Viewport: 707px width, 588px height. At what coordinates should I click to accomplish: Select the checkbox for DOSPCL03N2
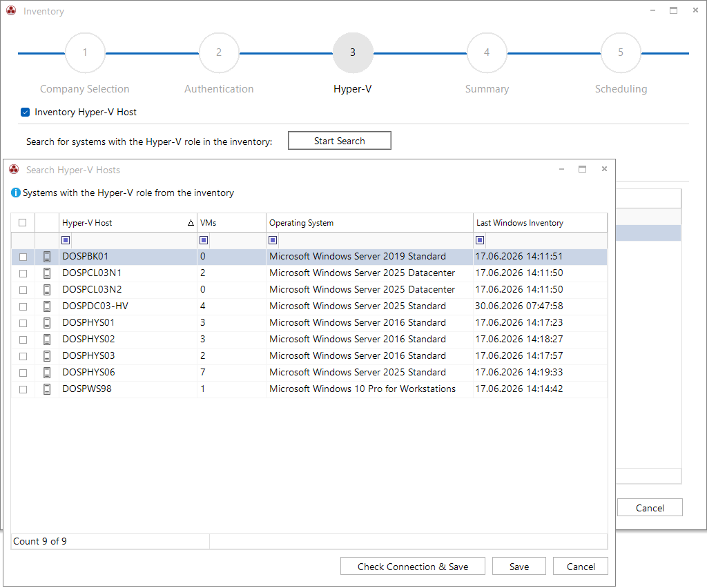23,290
